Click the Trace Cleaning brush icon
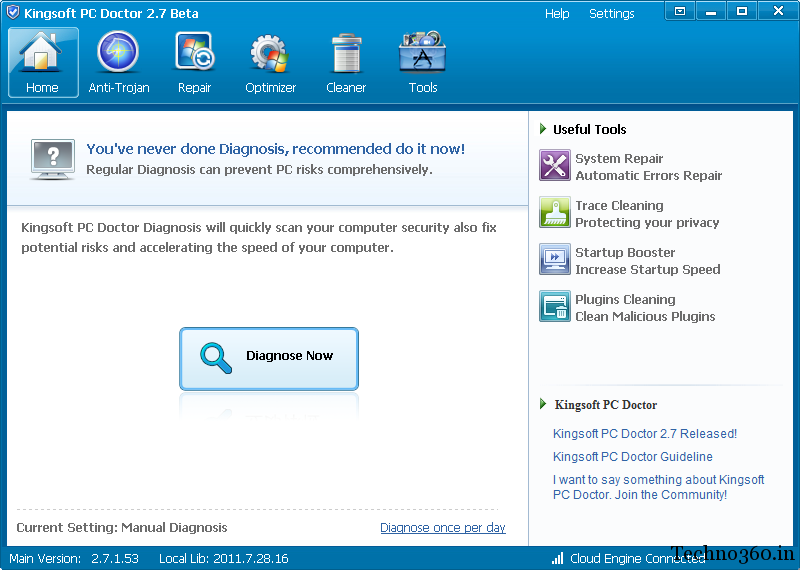Screen dimensions: 800x570 pos(555,212)
